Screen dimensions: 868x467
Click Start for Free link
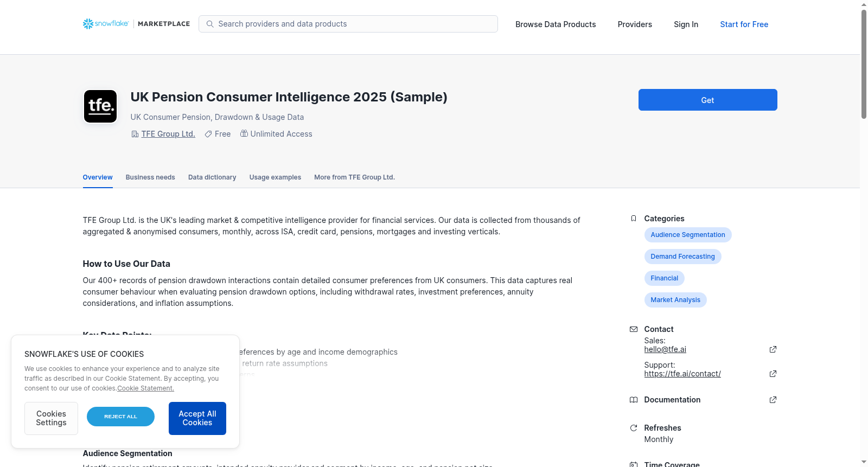(x=744, y=24)
